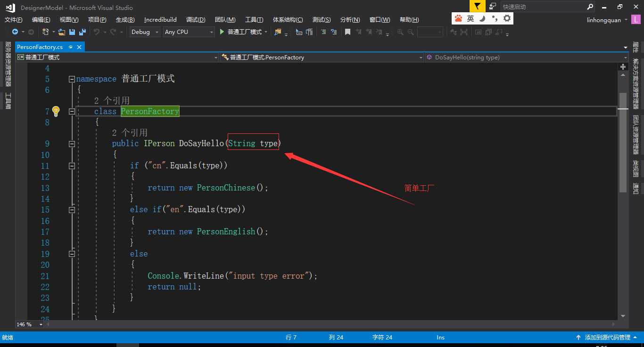Viewport: 644px width, 347px height.
Task: Click the Save file disk icon
Action: pos(72,32)
